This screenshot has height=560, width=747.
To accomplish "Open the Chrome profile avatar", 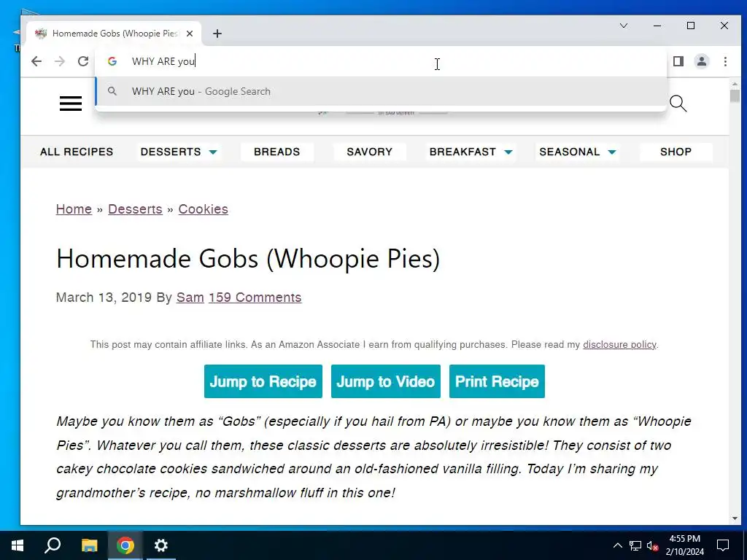I will coord(702,61).
